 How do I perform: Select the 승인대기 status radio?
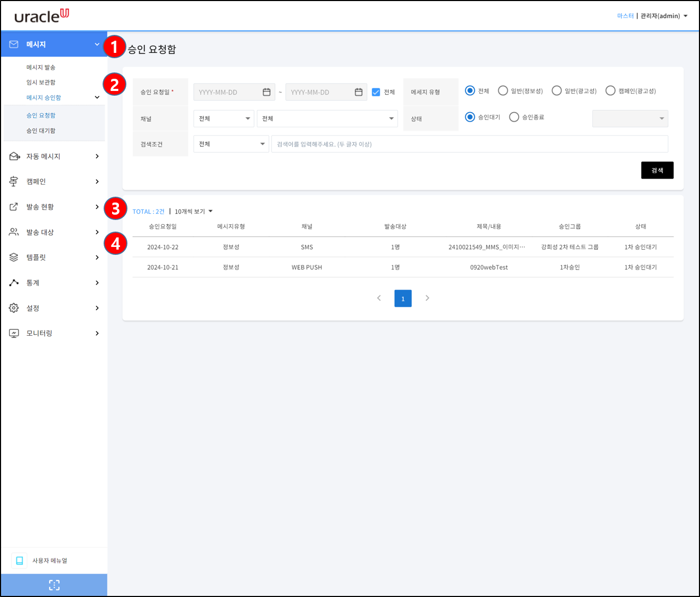[470, 117]
